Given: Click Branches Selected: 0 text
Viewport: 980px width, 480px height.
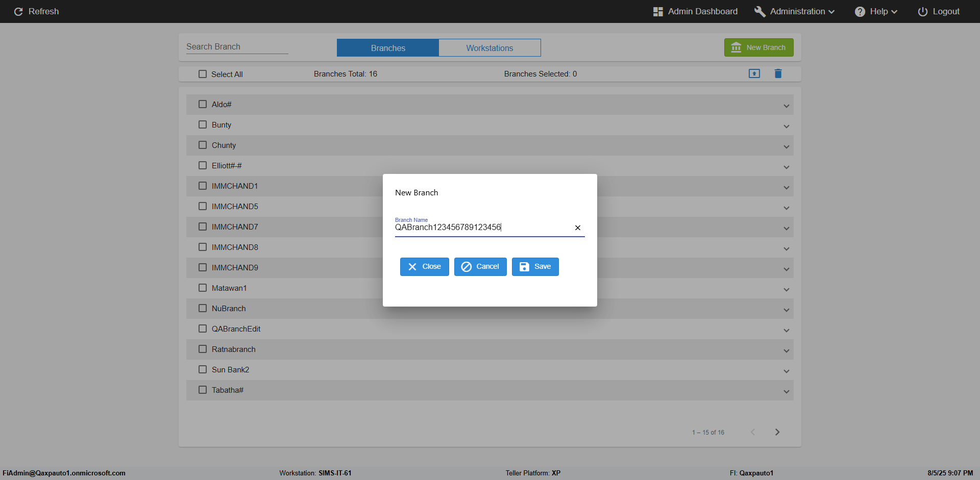Looking at the screenshot, I should (x=541, y=74).
